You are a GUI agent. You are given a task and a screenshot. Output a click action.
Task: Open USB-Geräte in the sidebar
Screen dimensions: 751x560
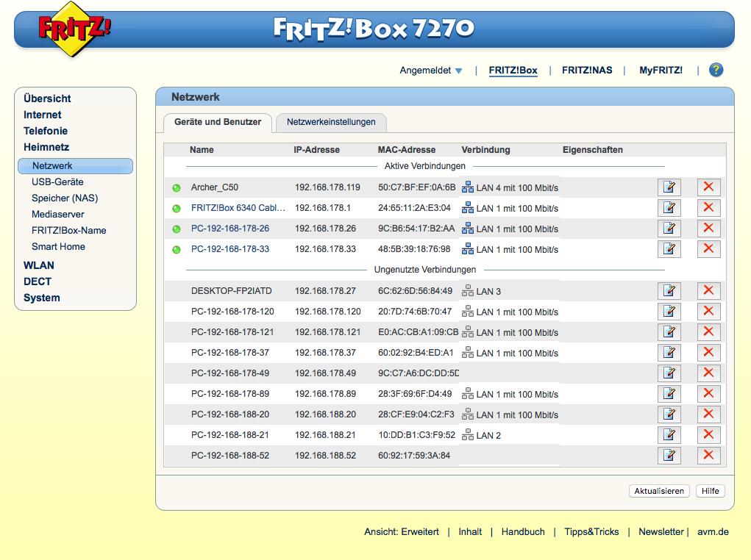pyautogui.click(x=57, y=182)
